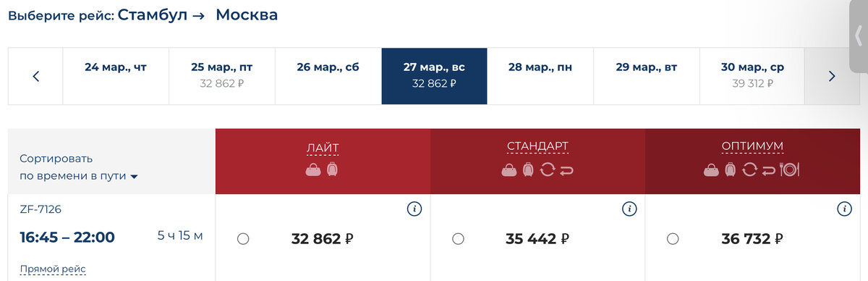Screen dimensions: 868x281
Task: Pick the Оптимум fare radio for 36 732 ₽
Action: click(x=673, y=239)
